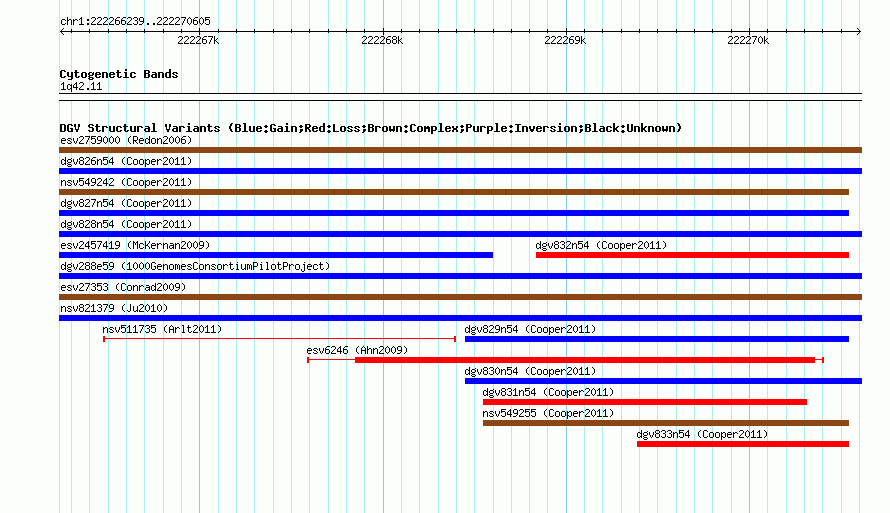Viewport: 890px width, 513px height.
Task: Select the dgv828n54 (Cooper2011) gain bar
Action: coord(460,234)
